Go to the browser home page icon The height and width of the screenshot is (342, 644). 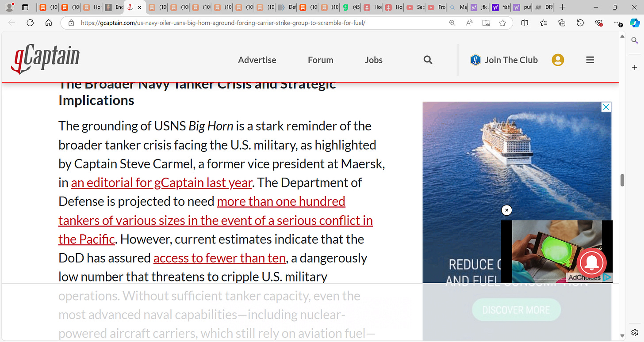tap(49, 23)
